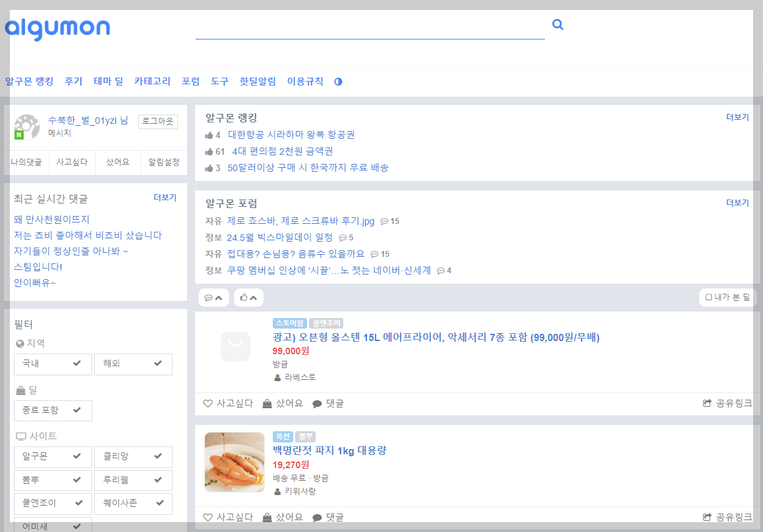Click the shopping bag icon on 샀어요

tap(266, 403)
